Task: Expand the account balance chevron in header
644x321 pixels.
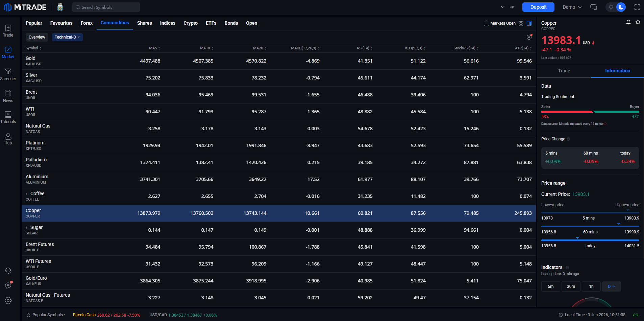Action: coord(502,7)
